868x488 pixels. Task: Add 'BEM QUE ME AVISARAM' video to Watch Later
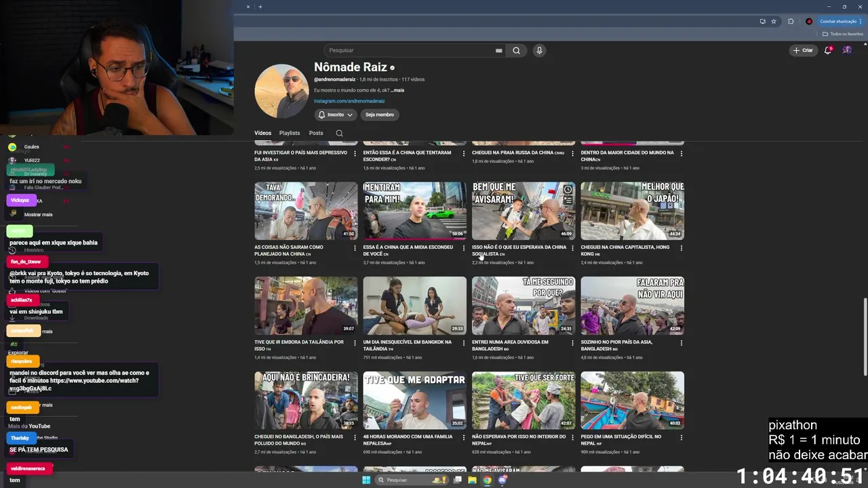(x=568, y=190)
